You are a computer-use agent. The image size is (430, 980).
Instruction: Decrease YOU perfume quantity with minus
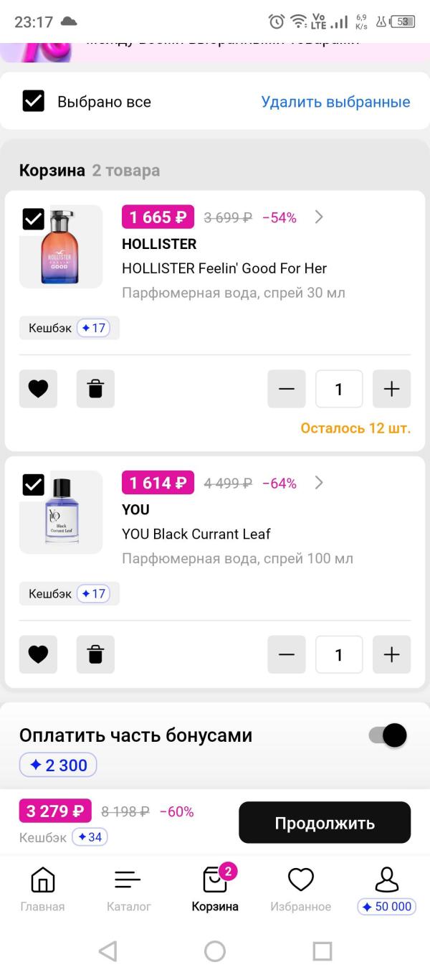(287, 654)
